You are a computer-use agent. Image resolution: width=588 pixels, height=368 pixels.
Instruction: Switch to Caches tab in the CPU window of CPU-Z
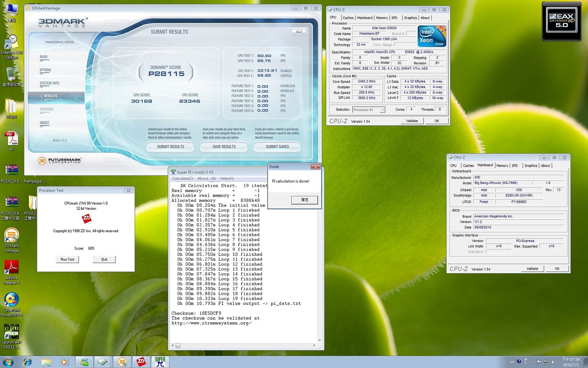pos(348,18)
